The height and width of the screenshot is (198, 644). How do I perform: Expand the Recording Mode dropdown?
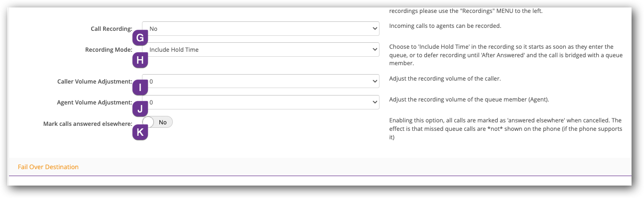pyautogui.click(x=260, y=49)
